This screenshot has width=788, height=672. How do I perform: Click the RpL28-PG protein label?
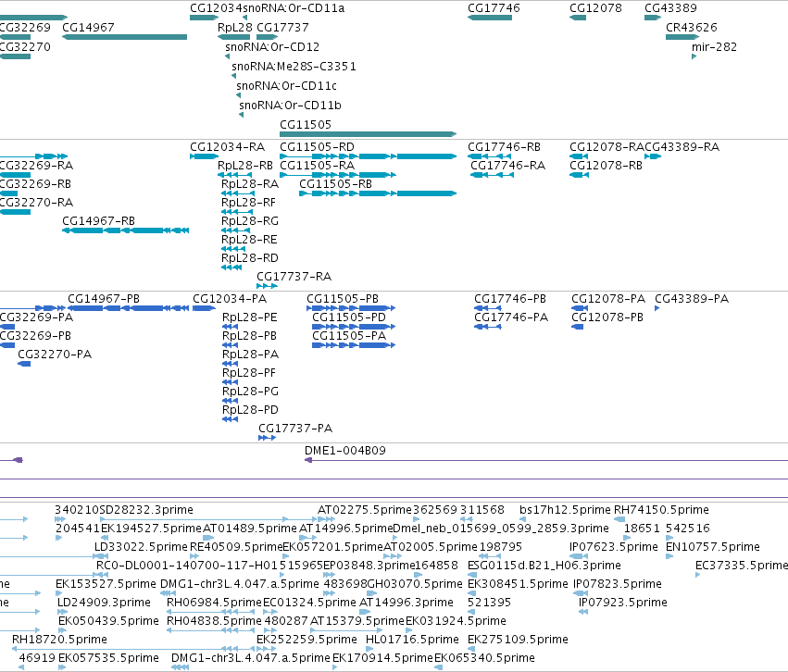coord(250,392)
